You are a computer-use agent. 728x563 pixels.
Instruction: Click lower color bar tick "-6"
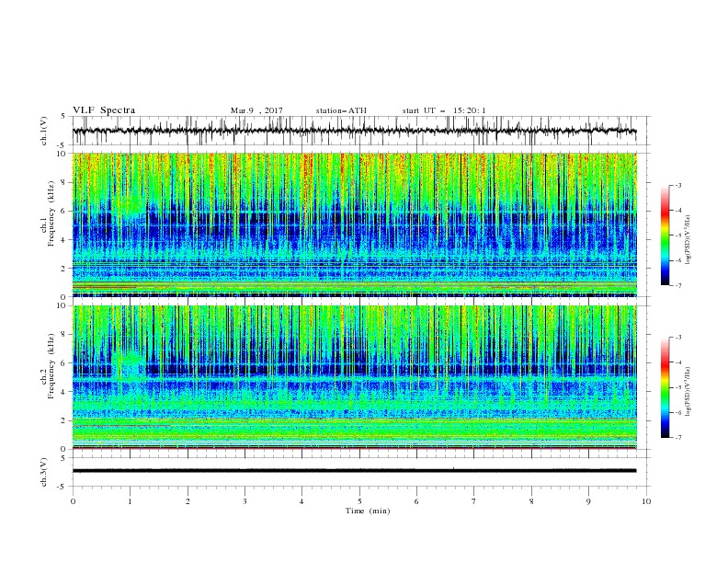click(678, 412)
